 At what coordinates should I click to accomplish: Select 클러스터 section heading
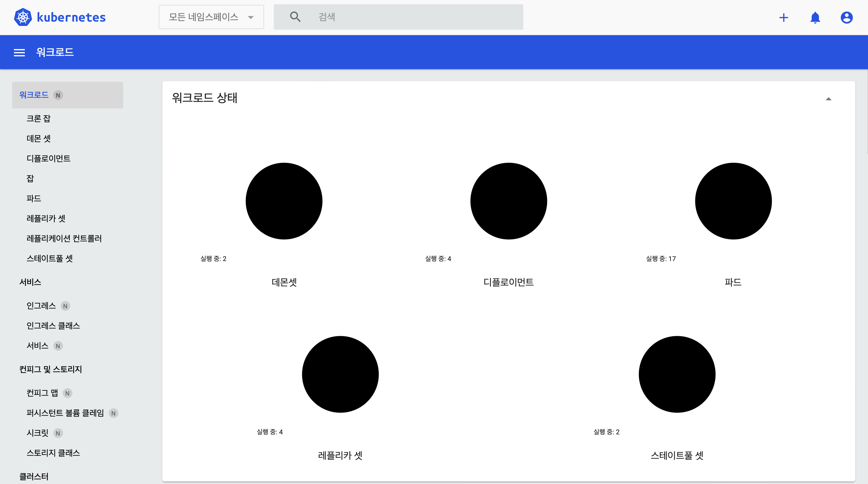point(34,477)
